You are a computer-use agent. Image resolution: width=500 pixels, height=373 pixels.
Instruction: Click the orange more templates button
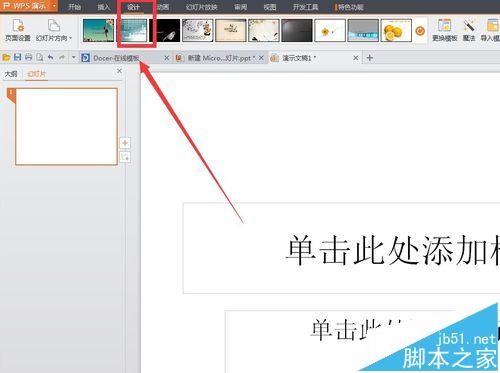[x=420, y=31]
